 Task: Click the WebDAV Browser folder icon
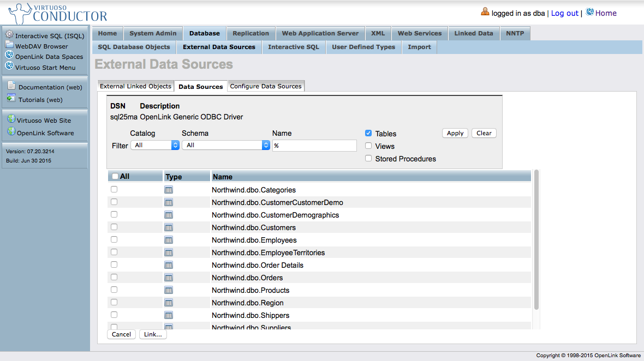tap(9, 45)
